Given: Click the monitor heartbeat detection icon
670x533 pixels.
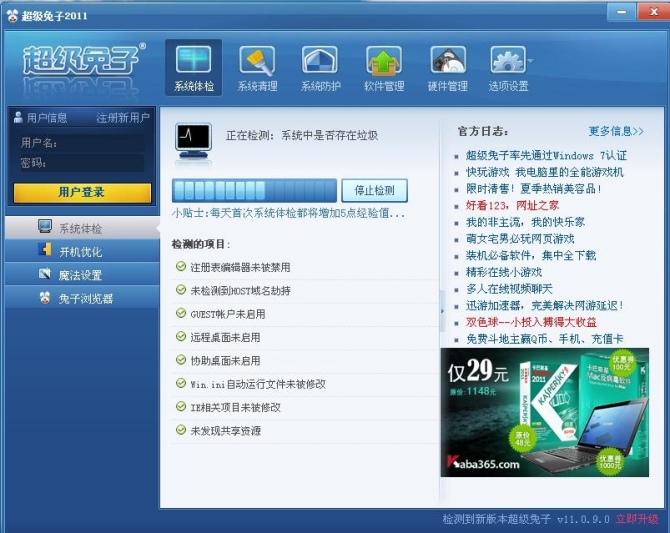Looking at the screenshot, I should [194, 142].
